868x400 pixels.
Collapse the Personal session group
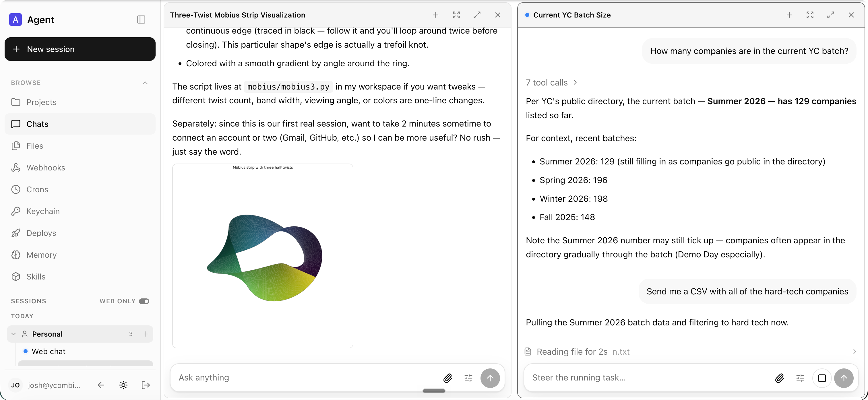[x=13, y=334]
